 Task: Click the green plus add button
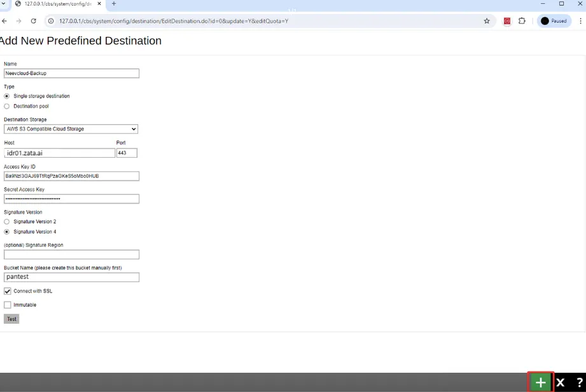(x=540, y=382)
